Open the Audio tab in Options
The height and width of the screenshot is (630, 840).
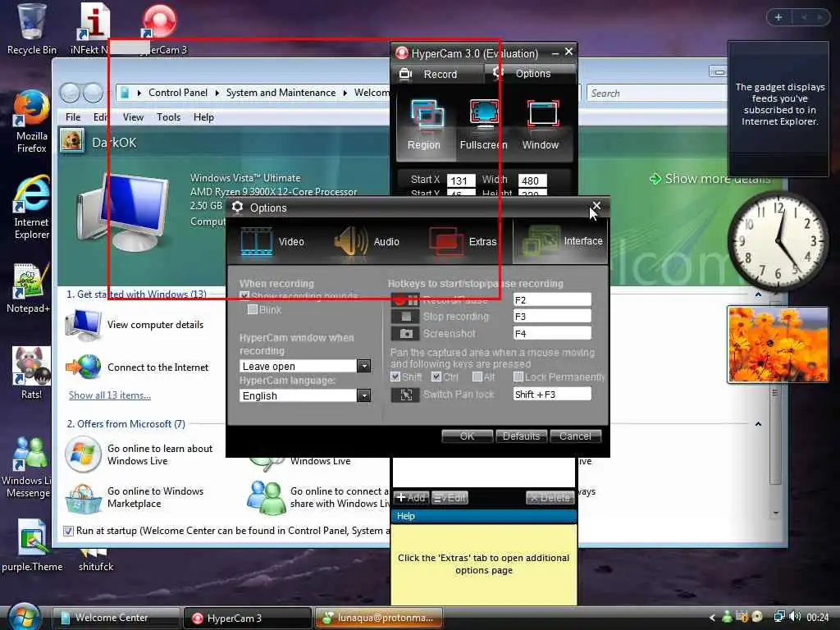[x=368, y=242]
